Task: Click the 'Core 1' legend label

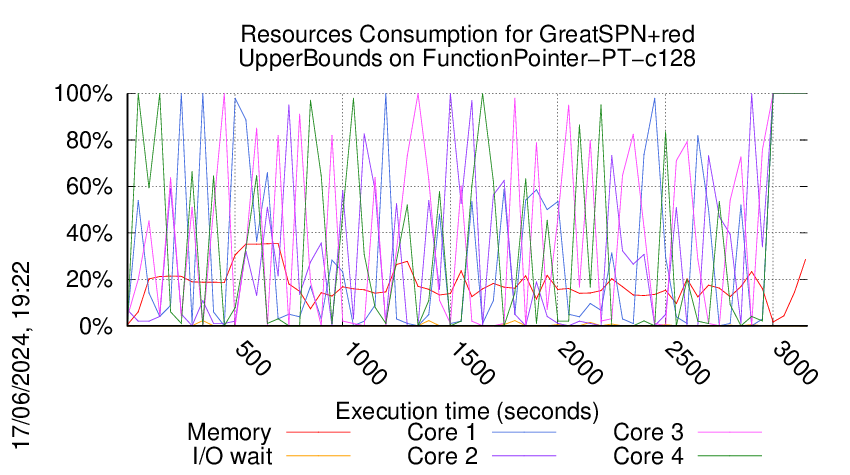Action: (441, 432)
